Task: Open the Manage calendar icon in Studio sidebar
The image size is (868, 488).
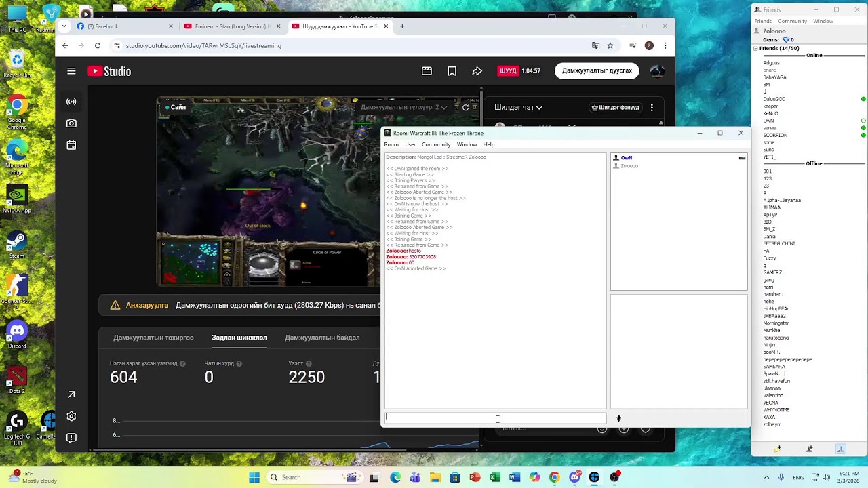Action: (71, 145)
